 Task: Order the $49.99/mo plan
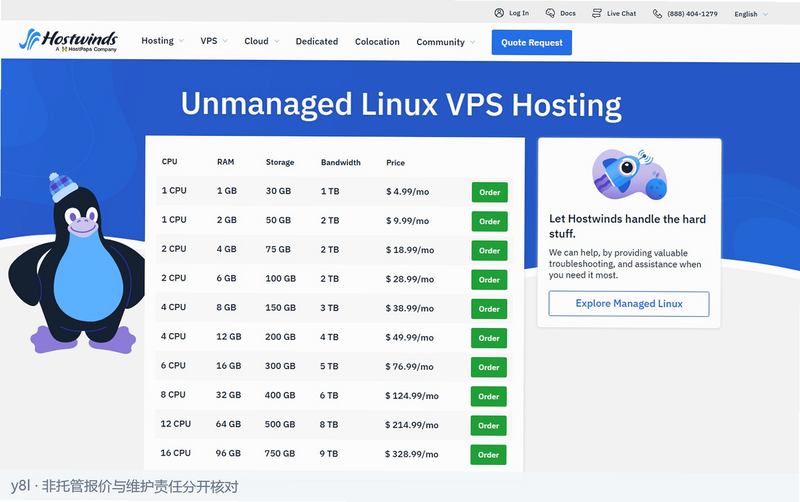[489, 338]
